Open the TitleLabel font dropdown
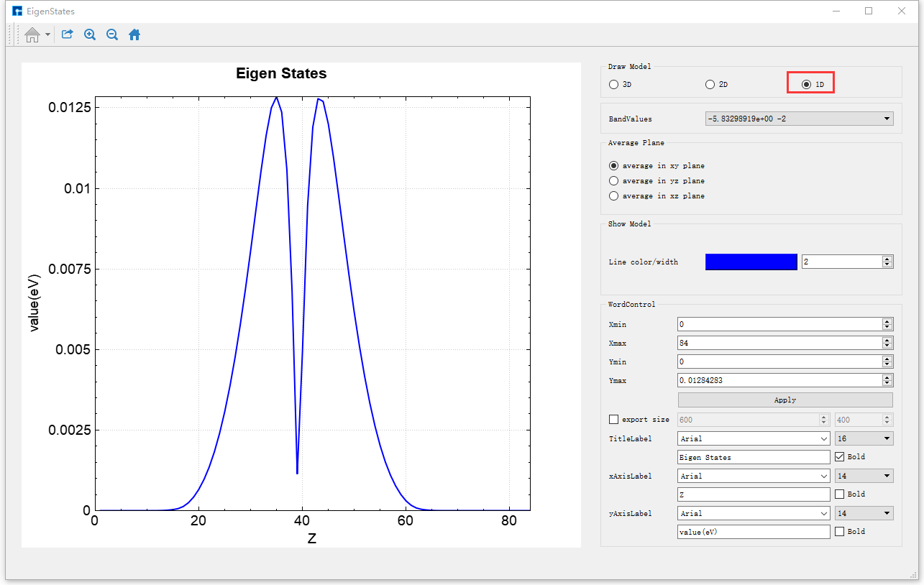This screenshot has width=924, height=585. tap(754, 438)
